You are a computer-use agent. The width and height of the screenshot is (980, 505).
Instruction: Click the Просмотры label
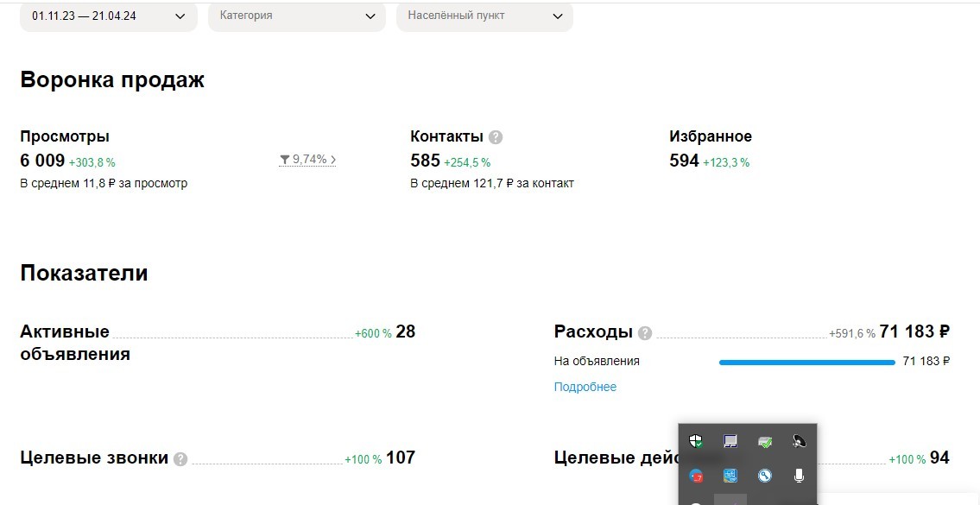[x=65, y=136]
